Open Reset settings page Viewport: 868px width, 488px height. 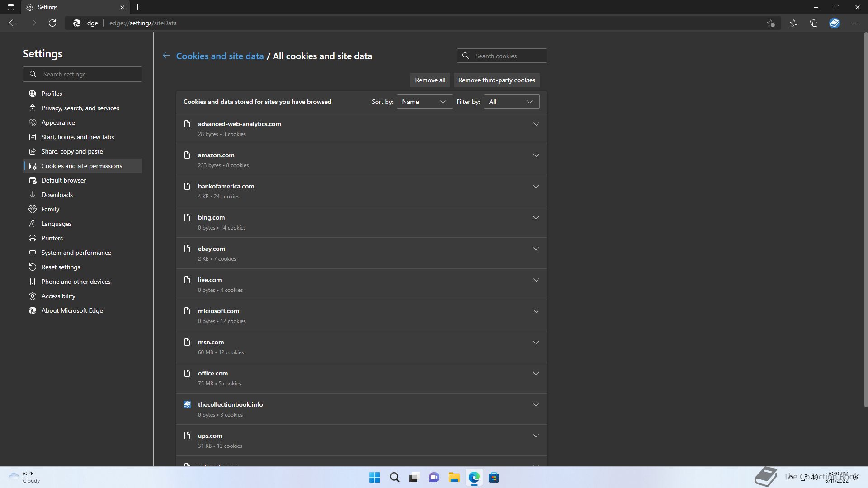[x=82, y=267]
